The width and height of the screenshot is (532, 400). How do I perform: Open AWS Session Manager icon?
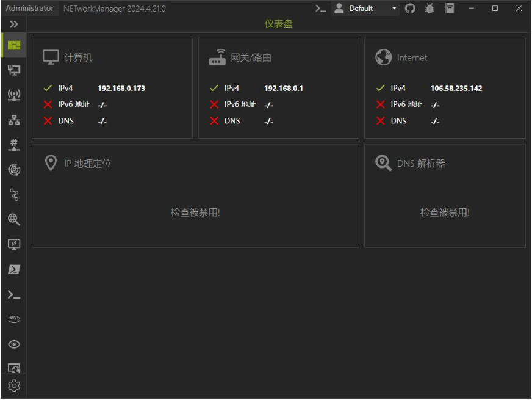click(x=14, y=319)
